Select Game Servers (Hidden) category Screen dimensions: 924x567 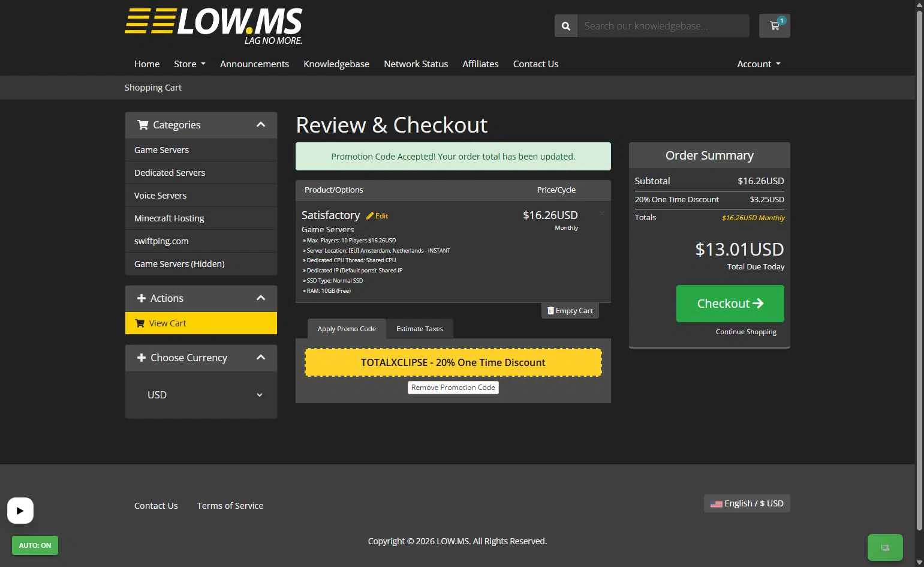point(201,264)
